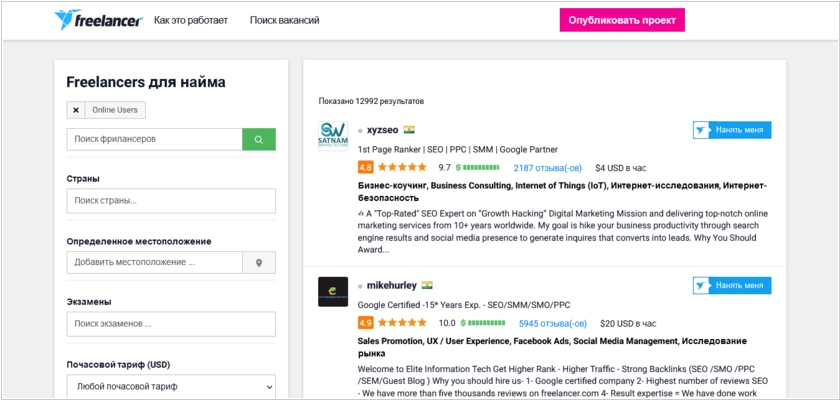Click Опубликовать проект button
840x400 pixels.
622,20
